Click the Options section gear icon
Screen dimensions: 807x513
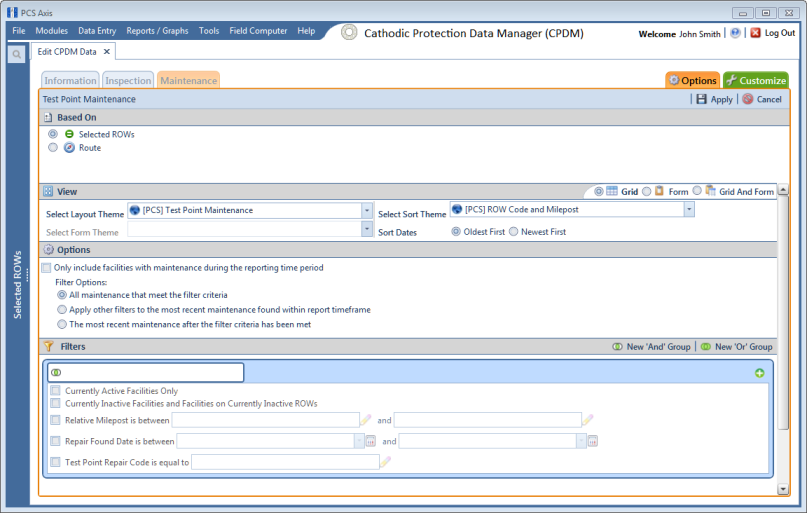pyautogui.click(x=48, y=250)
